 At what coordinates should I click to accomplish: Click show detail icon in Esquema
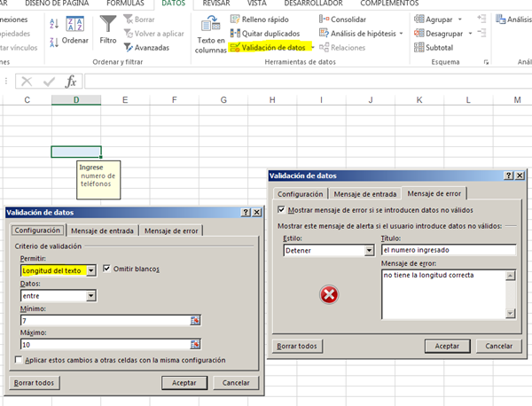pos(481,19)
